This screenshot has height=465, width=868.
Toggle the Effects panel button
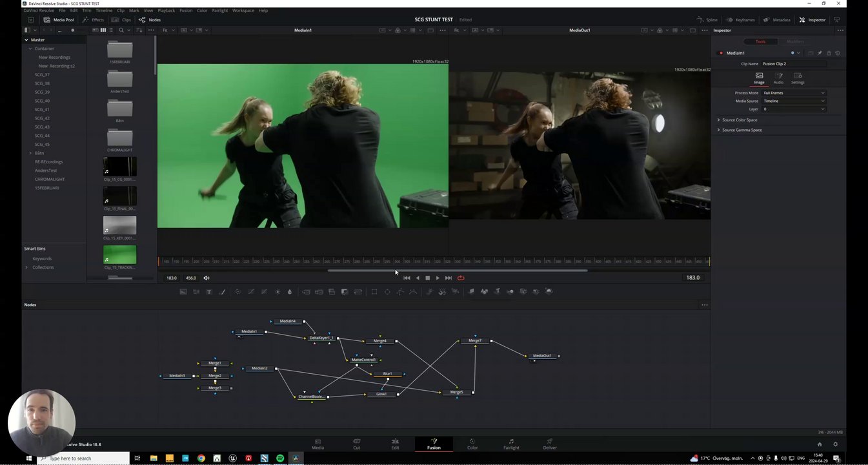[94, 19]
